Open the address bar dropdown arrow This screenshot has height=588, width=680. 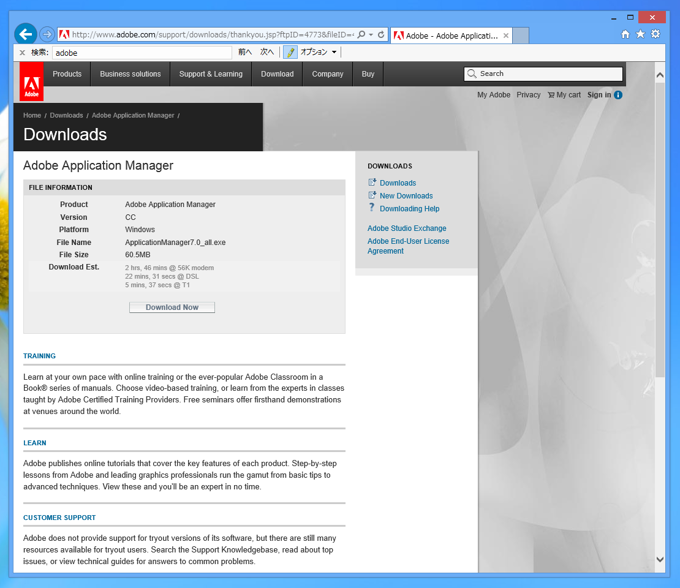point(371,35)
